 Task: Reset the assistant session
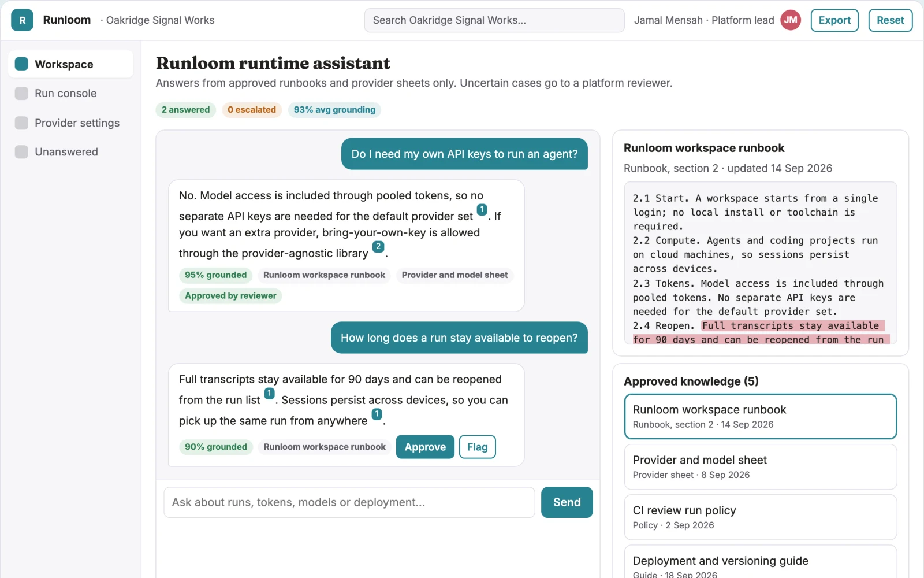(890, 20)
